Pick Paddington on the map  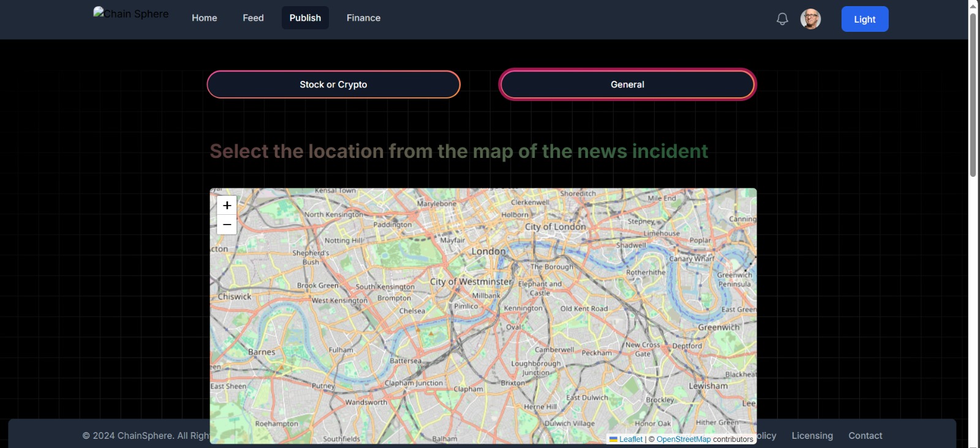(392, 225)
